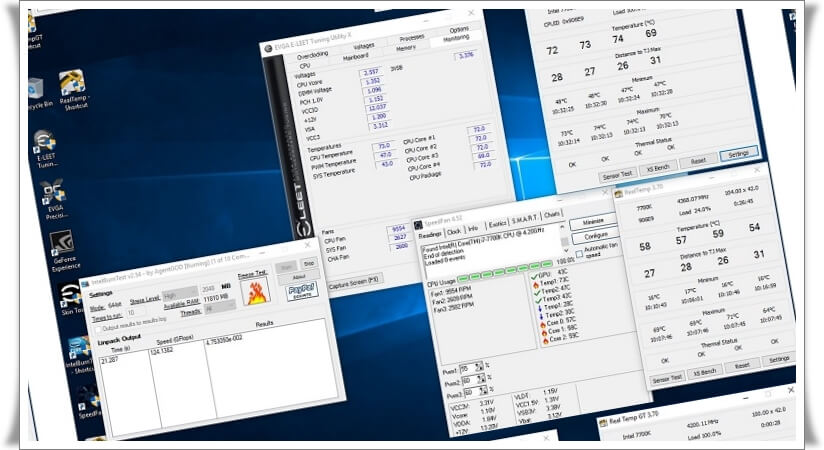Click Settings in the upper RealTemp window showing 72 73
Screen dimensions: 824x450
pos(738,154)
